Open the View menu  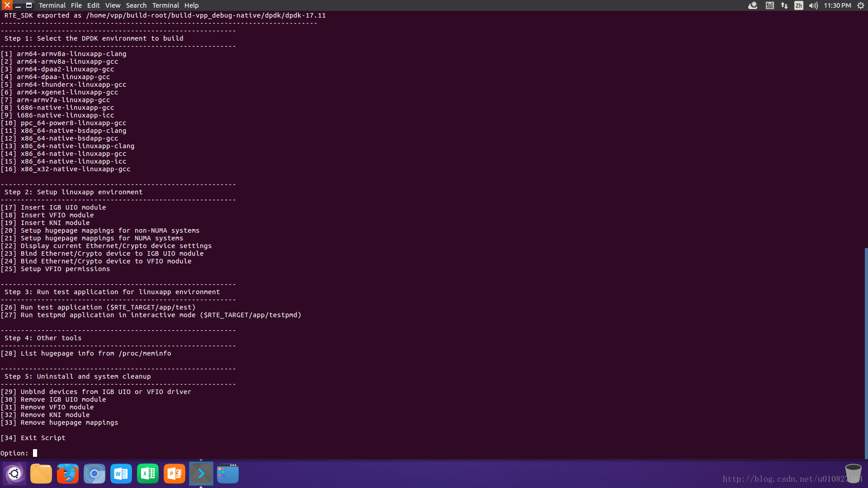click(113, 5)
